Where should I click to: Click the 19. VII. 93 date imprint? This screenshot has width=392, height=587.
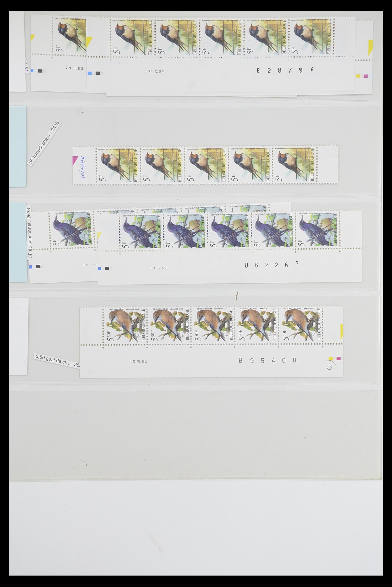pyautogui.click(x=139, y=361)
